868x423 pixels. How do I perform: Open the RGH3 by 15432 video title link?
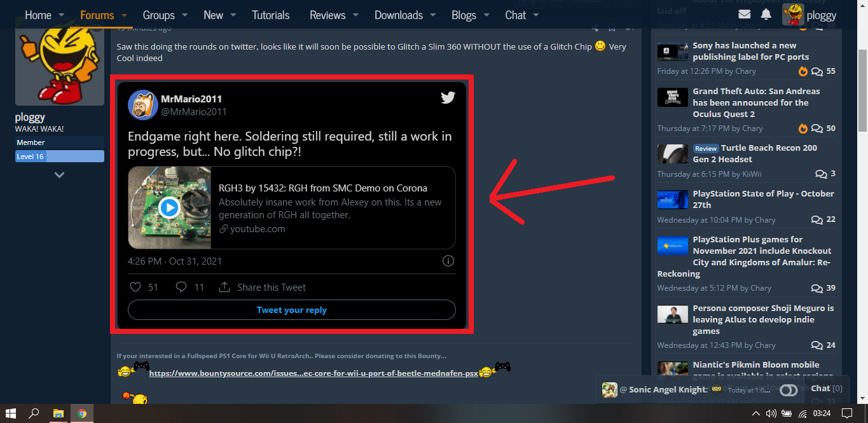click(323, 188)
